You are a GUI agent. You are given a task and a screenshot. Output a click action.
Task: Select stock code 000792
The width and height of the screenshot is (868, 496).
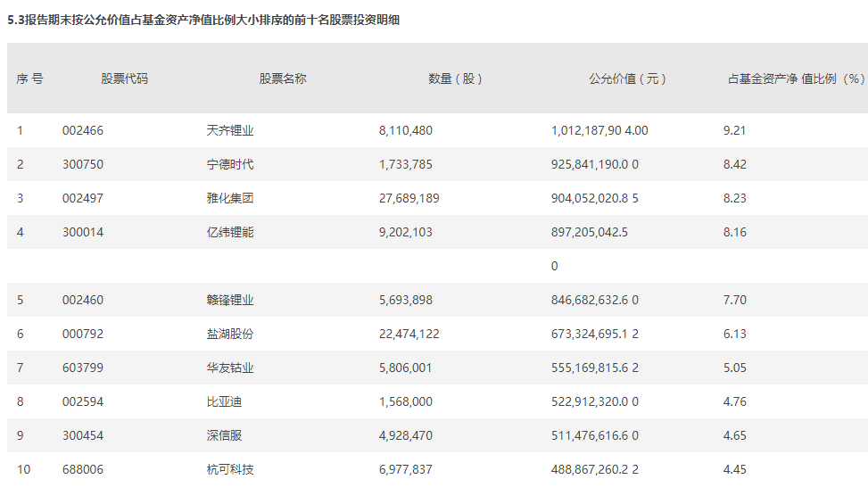pos(83,334)
